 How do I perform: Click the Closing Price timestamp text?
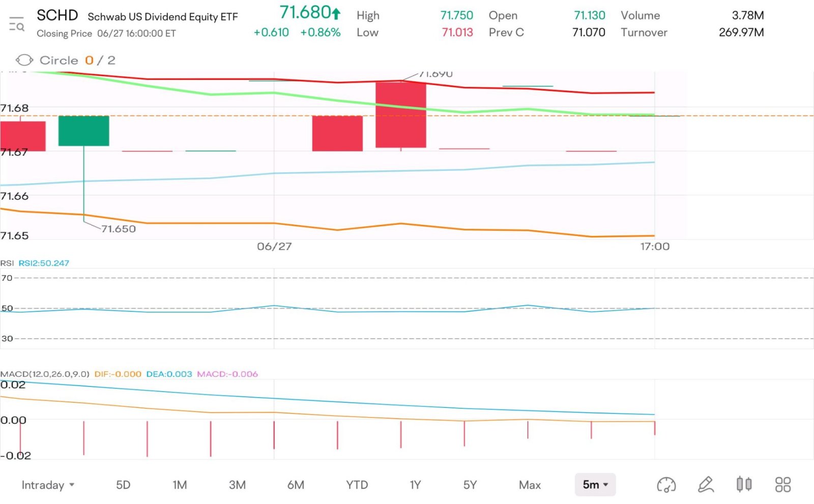tap(106, 34)
